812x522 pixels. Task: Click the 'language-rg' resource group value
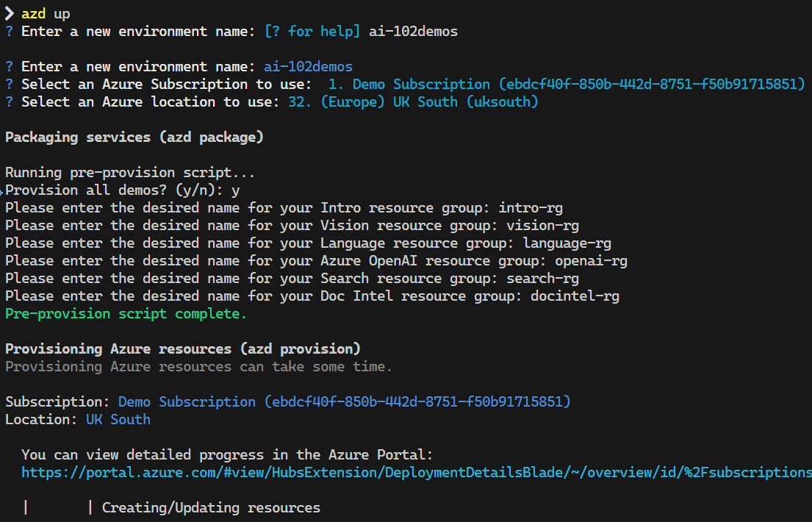tap(567, 243)
